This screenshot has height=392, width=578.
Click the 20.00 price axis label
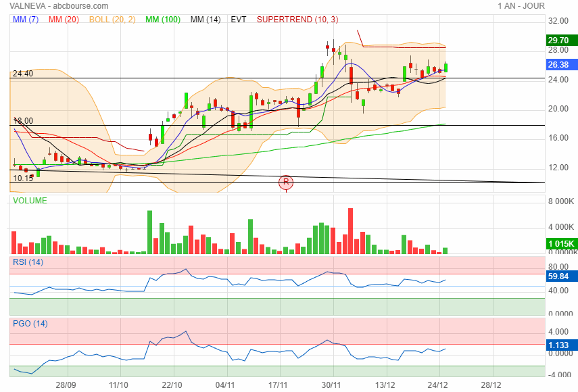[558, 109]
